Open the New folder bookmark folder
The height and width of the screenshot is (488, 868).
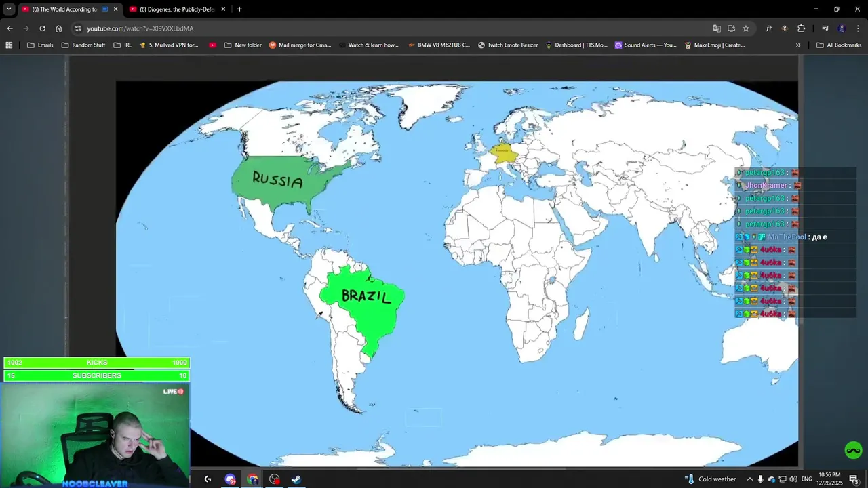243,45
